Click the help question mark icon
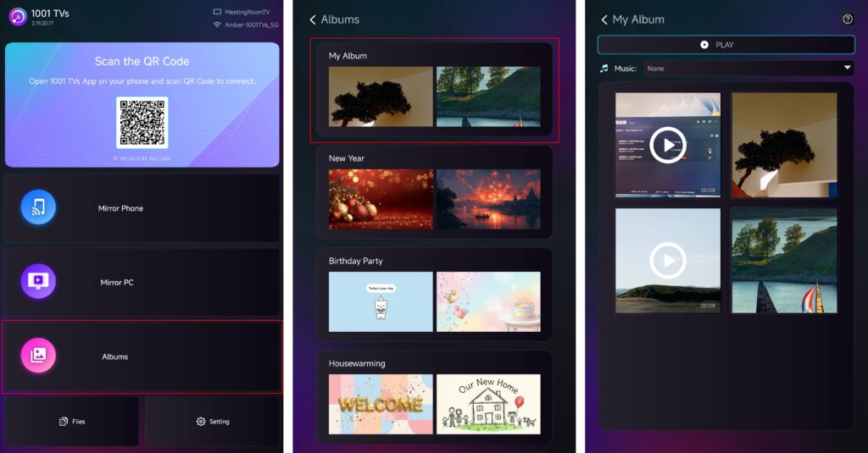Screen dimensions: 868x453 coord(847,19)
